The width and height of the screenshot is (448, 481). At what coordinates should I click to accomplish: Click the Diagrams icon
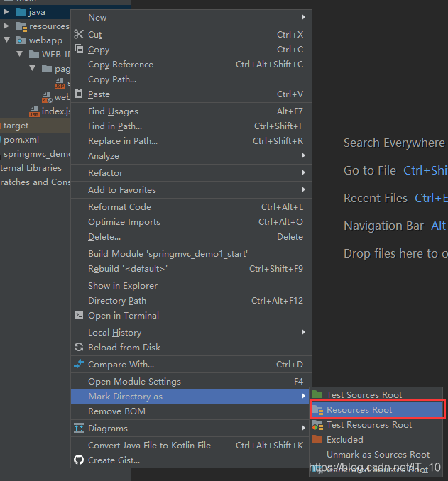click(x=79, y=428)
